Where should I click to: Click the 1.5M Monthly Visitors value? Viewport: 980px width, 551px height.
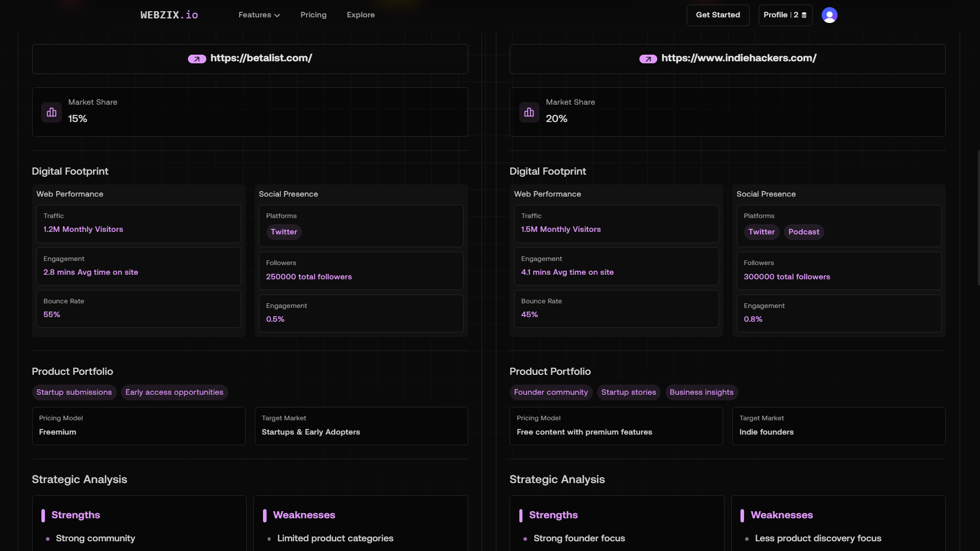click(x=561, y=229)
